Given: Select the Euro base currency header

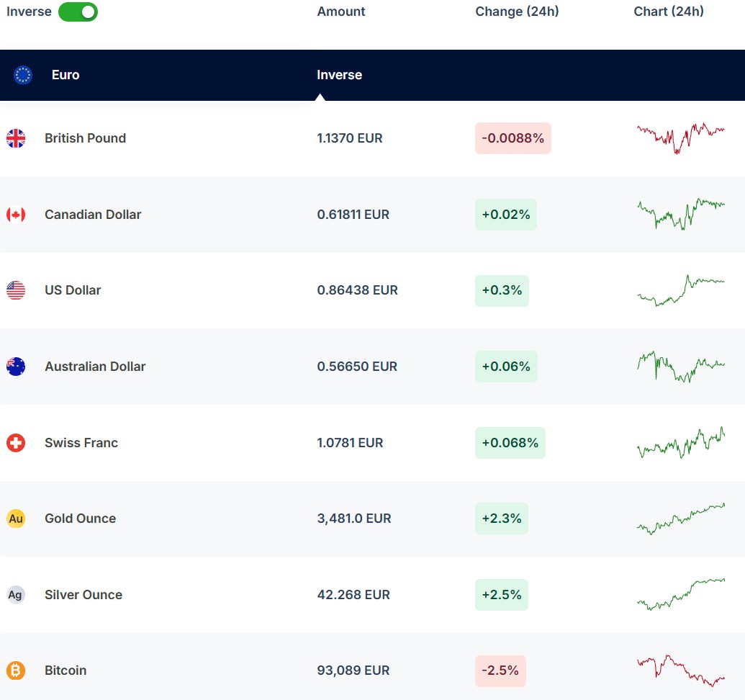Looking at the screenshot, I should [66, 75].
